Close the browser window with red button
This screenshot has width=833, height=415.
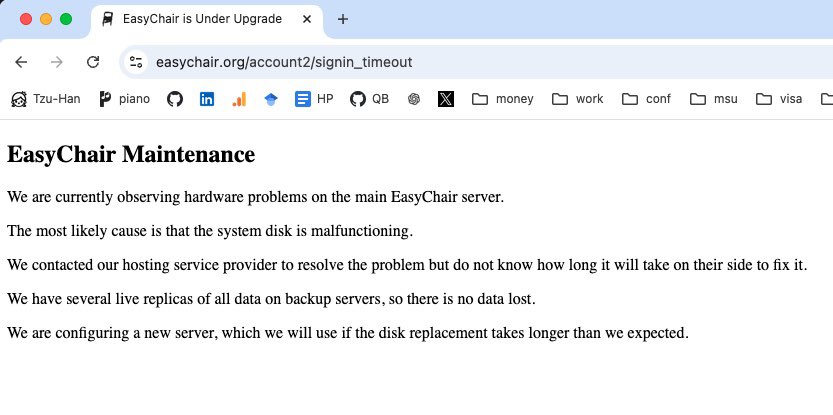[26, 19]
